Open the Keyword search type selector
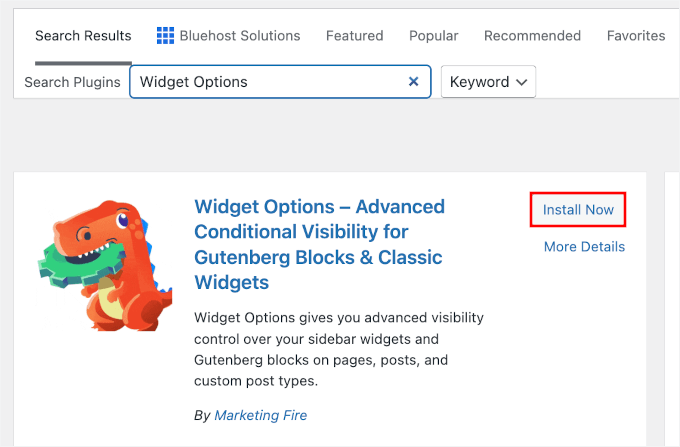This screenshot has width=680, height=447. coord(489,82)
